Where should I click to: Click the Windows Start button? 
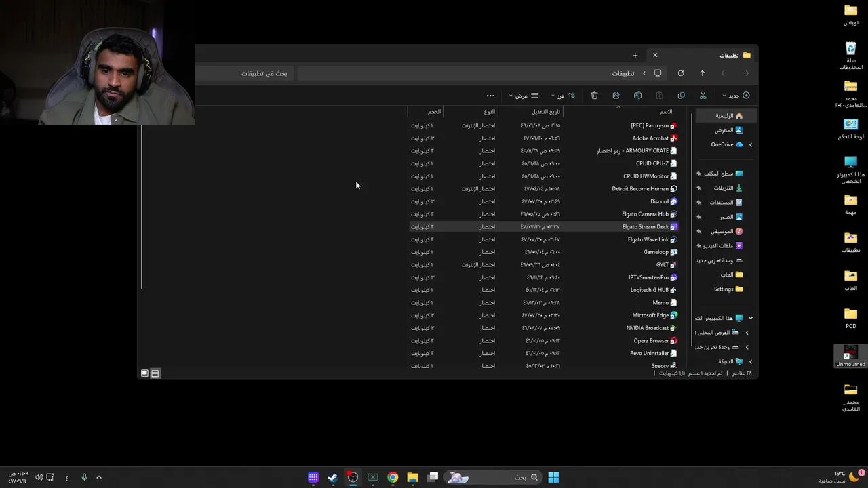pyautogui.click(x=553, y=477)
